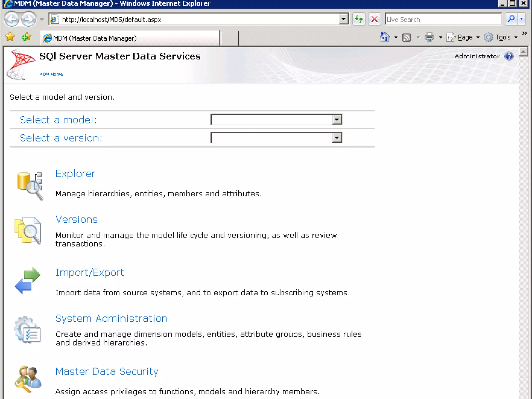Open the recent pages dropdown beside Forward
This screenshot has width=532, height=399.
[x=42, y=19]
